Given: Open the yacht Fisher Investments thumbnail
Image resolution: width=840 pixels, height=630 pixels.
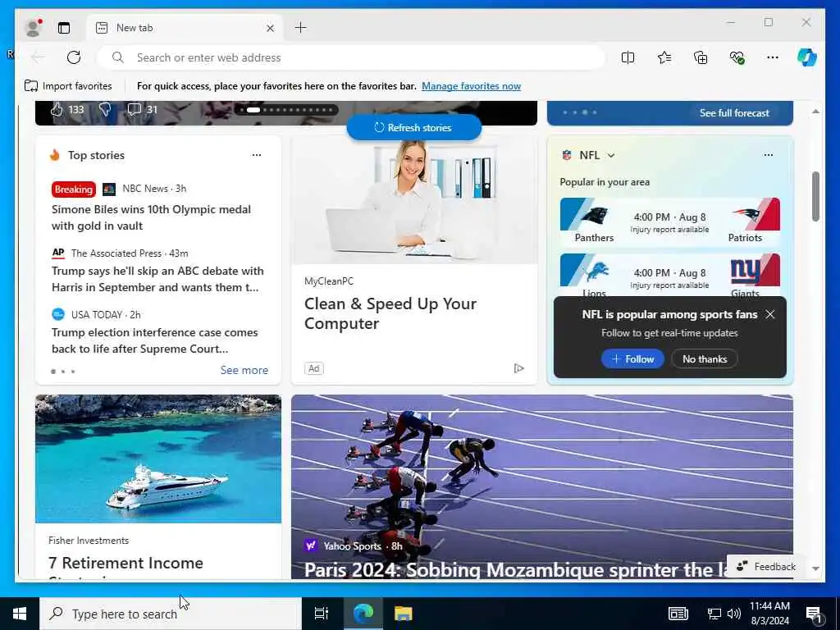Looking at the screenshot, I should pos(158,459).
